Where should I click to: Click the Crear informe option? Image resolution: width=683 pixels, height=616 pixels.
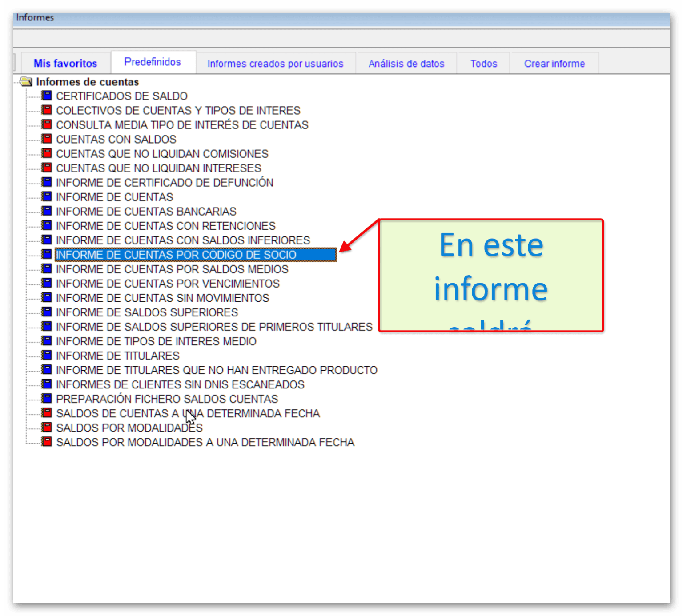(554, 64)
